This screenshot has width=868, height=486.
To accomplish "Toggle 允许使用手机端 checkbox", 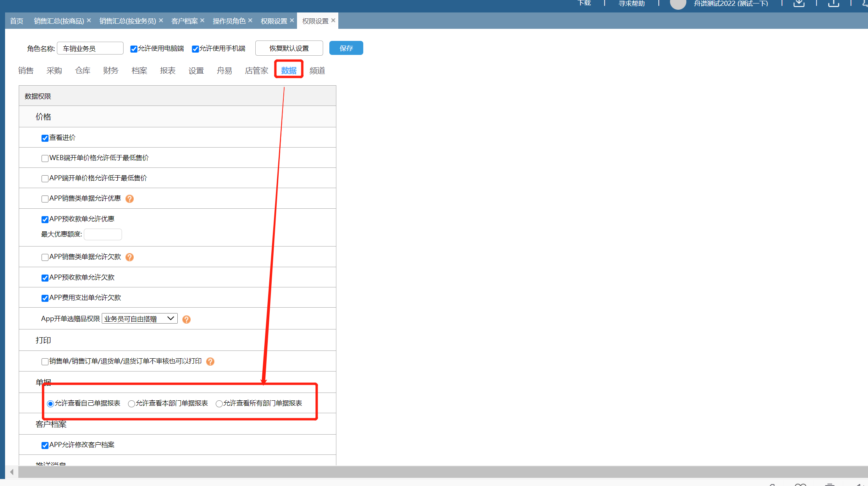I will pos(195,49).
